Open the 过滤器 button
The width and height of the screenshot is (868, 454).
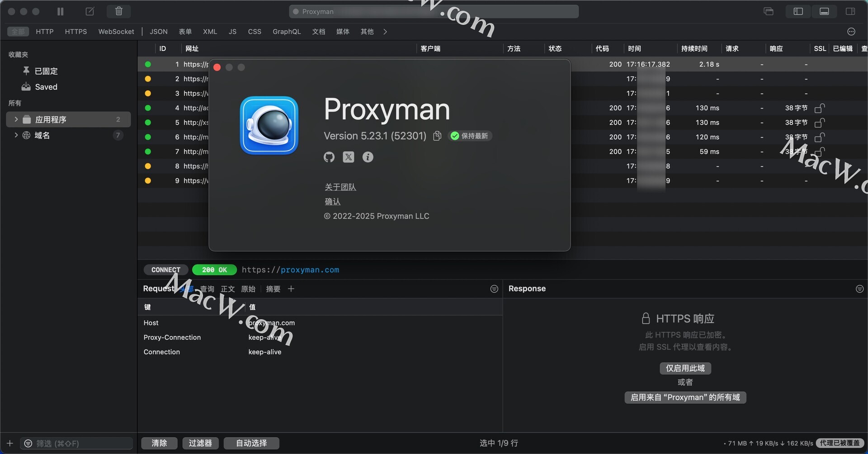pyautogui.click(x=200, y=443)
